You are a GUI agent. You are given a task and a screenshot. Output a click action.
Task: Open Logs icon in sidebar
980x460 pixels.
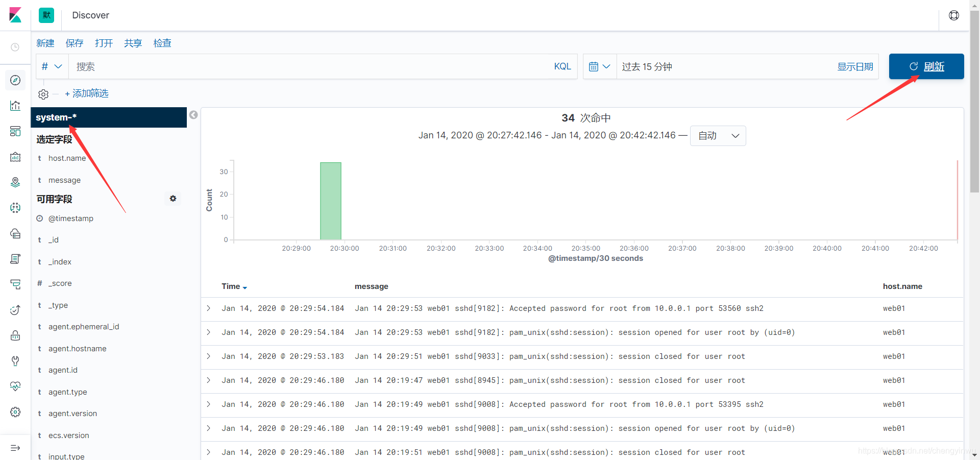click(15, 259)
